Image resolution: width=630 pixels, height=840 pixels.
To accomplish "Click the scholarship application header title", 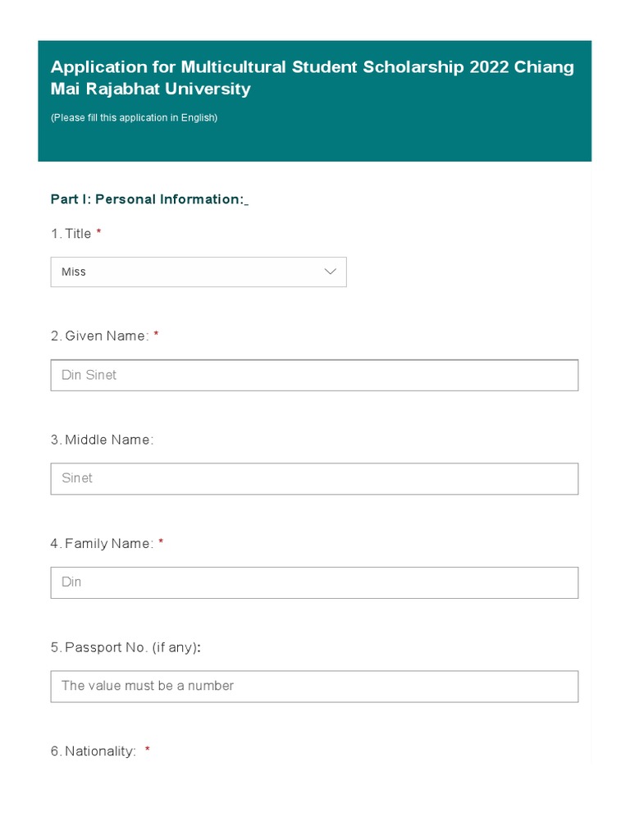I will tap(312, 77).
